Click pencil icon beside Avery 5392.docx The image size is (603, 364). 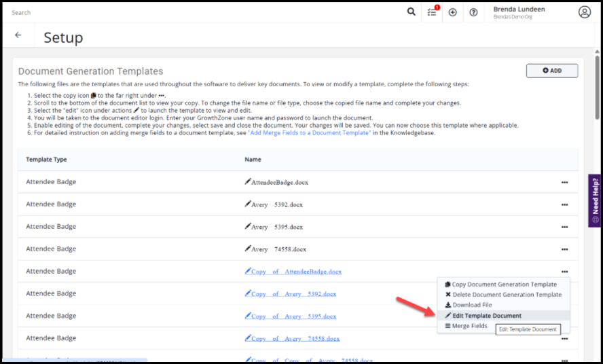tap(248, 204)
